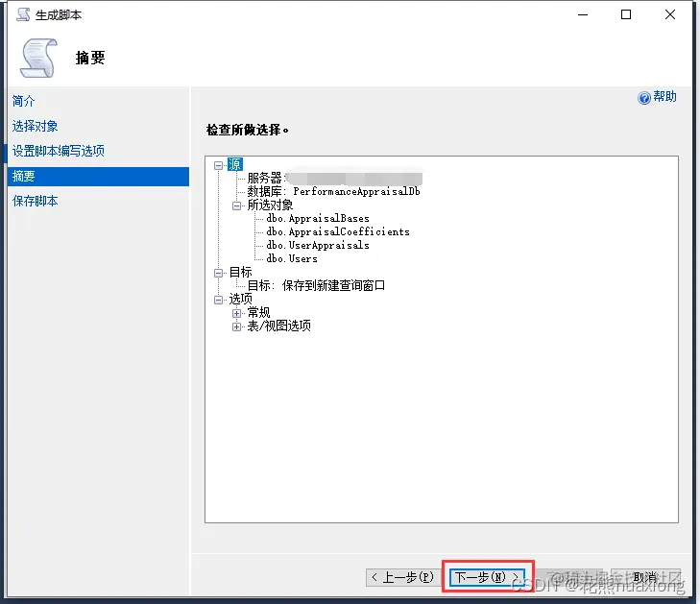The height and width of the screenshot is (604, 700).
Task: Expand the 表/视图选项 node
Action: pyautogui.click(x=236, y=326)
